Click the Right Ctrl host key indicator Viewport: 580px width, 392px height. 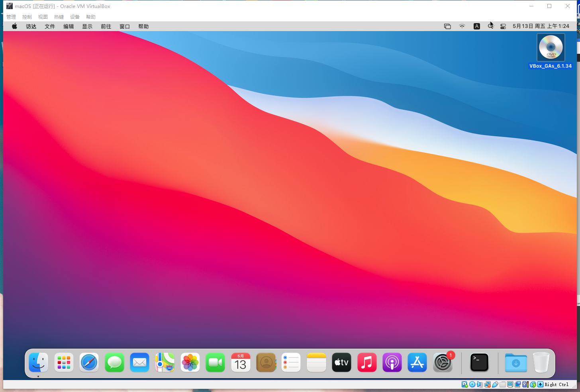[556, 384]
